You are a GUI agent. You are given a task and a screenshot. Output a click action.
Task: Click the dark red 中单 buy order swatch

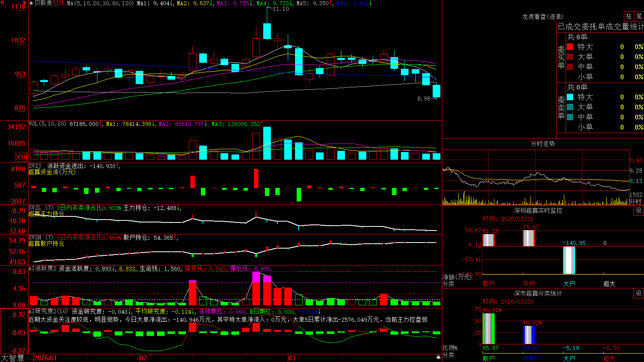(570, 67)
